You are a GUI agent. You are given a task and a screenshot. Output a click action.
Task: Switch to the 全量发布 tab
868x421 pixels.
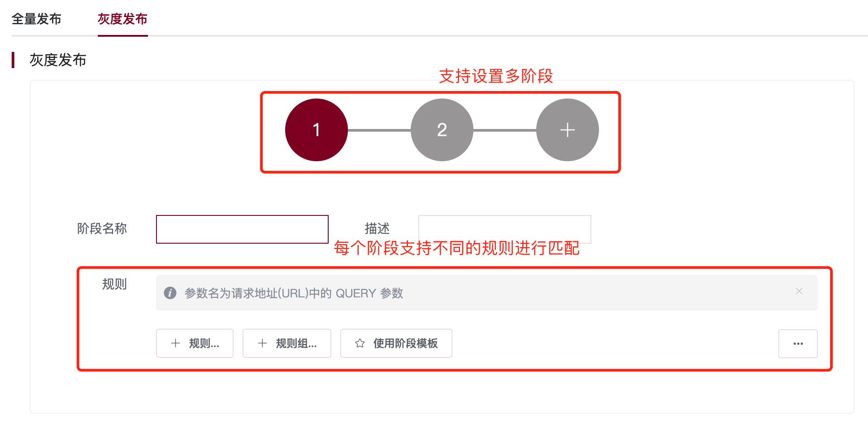point(36,19)
